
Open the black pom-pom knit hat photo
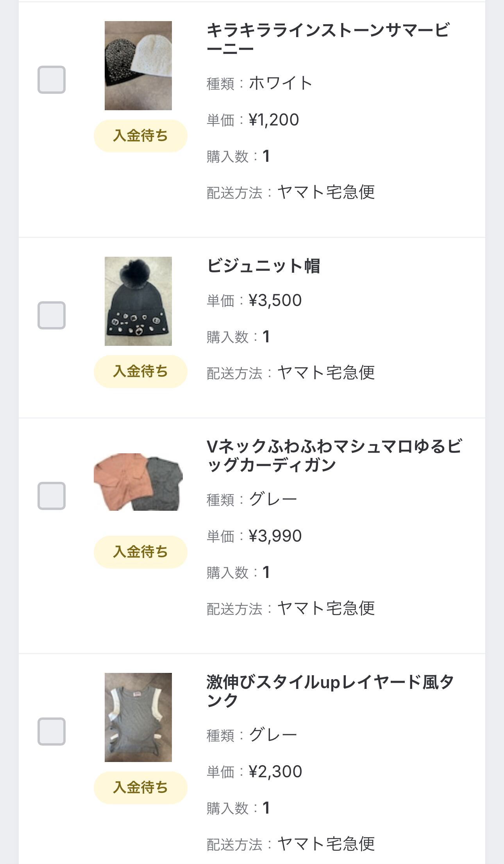[x=138, y=301]
